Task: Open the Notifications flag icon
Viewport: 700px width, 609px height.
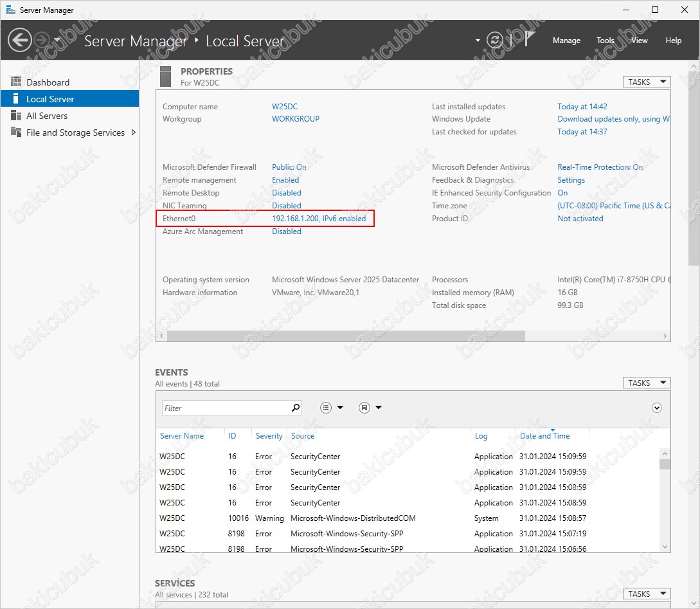Action: 529,39
